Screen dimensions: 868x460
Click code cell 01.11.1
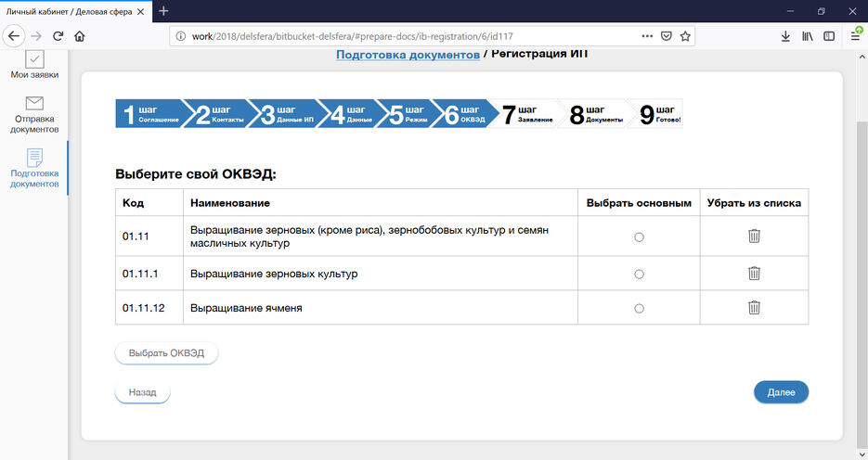(x=149, y=273)
